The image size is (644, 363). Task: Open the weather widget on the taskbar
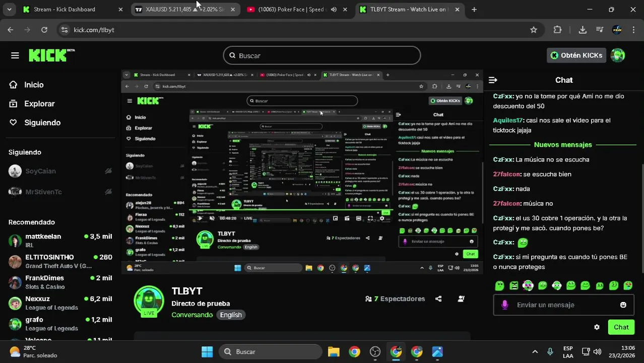point(34,352)
